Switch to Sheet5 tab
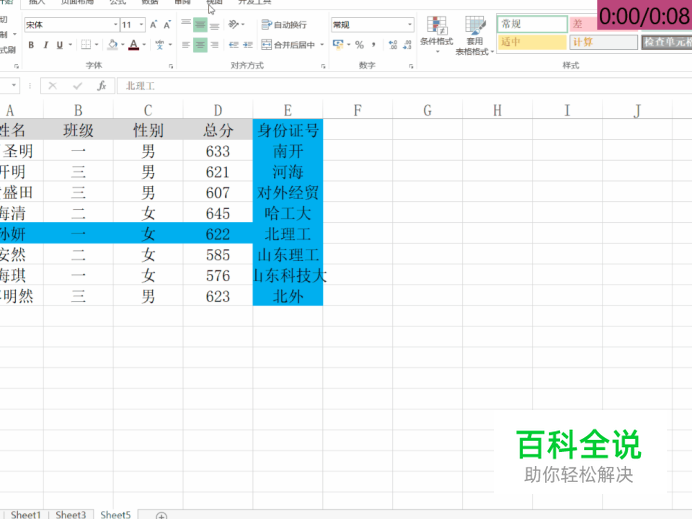Viewport: 692px width, 519px height. [x=116, y=515]
